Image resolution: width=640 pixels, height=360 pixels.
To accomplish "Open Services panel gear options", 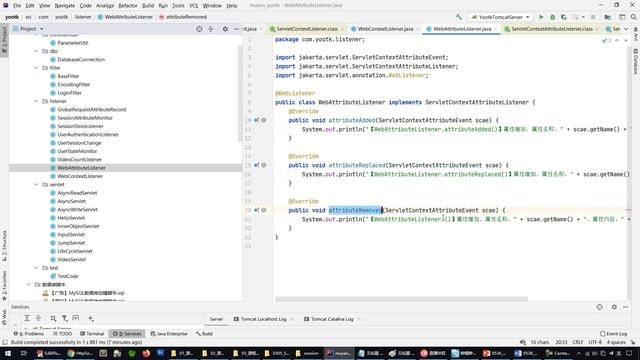I will pos(614,307).
